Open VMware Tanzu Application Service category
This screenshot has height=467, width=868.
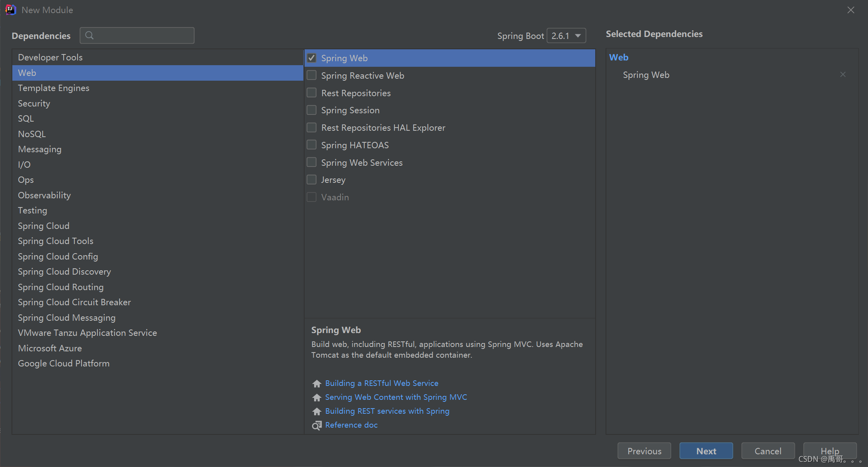157,333
